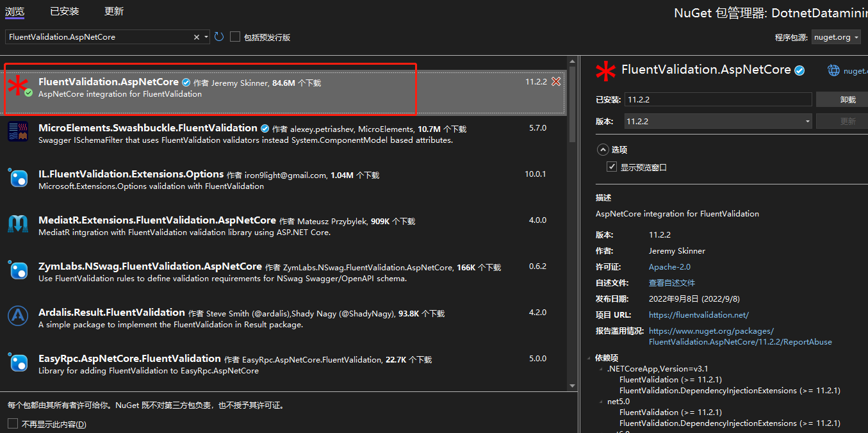868x433 pixels.
Task: Toggle the include prerelease checkbox
Action: (x=235, y=37)
